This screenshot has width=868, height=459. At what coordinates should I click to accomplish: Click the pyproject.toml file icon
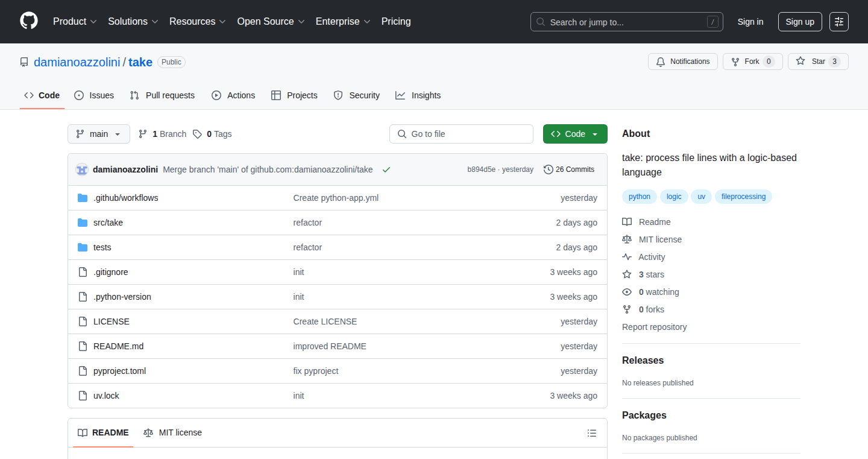83,371
